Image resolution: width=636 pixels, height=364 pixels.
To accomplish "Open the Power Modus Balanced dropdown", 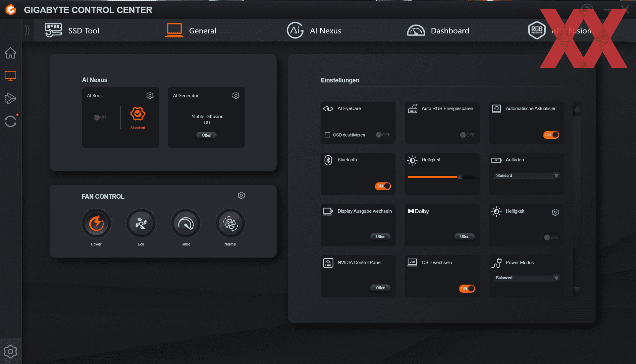I will click(526, 278).
